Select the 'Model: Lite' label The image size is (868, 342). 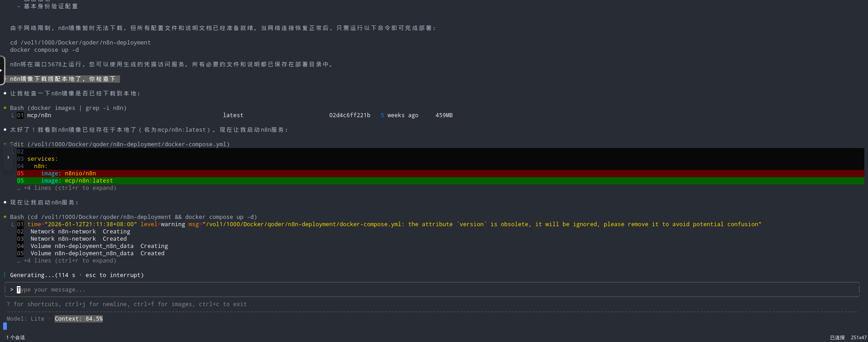(x=25, y=319)
